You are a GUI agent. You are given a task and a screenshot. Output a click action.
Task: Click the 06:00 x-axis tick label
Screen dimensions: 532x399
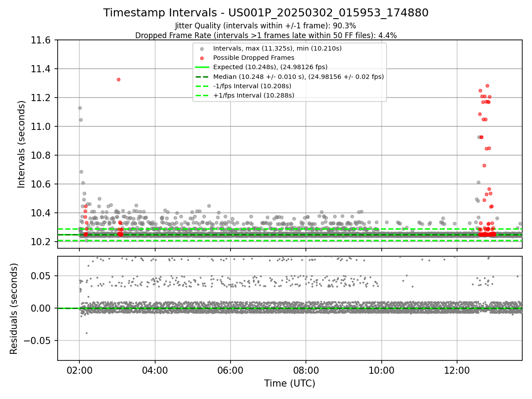pyautogui.click(x=231, y=370)
